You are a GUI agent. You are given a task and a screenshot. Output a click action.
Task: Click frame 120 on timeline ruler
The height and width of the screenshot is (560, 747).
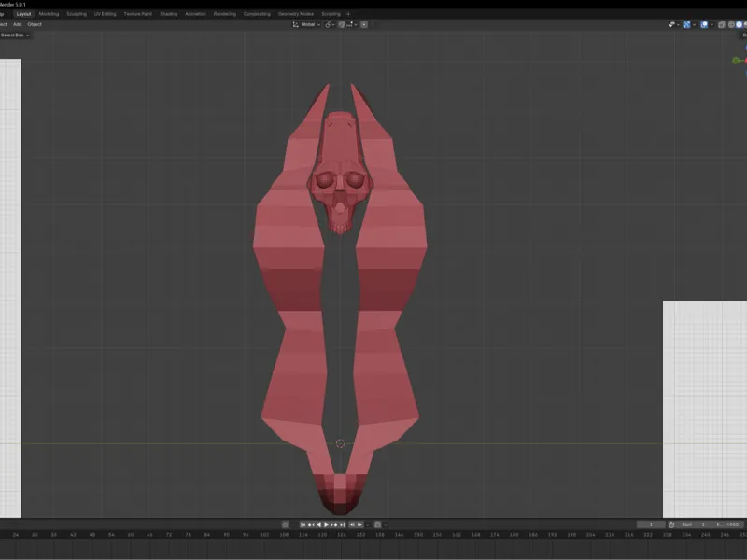click(322, 535)
